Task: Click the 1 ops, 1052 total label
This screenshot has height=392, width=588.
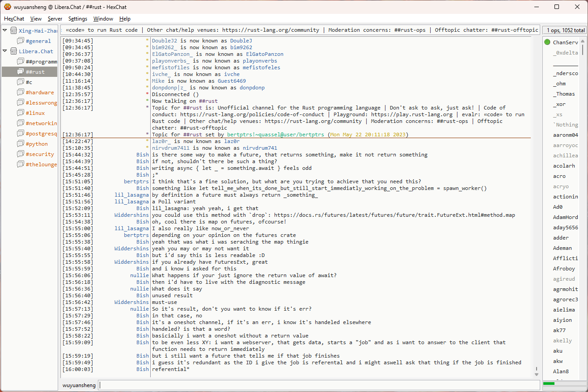Action: pyautogui.click(x=564, y=30)
